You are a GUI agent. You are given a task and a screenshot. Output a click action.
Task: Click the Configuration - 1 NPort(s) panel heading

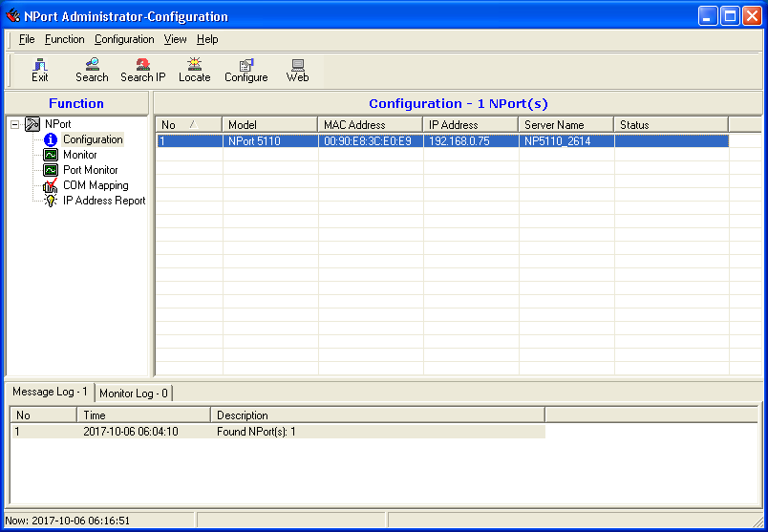tap(459, 104)
